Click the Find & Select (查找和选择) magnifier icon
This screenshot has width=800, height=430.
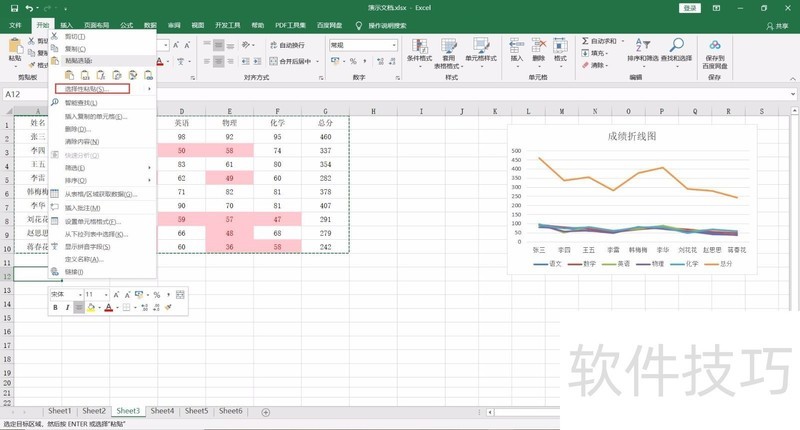[x=677, y=45]
